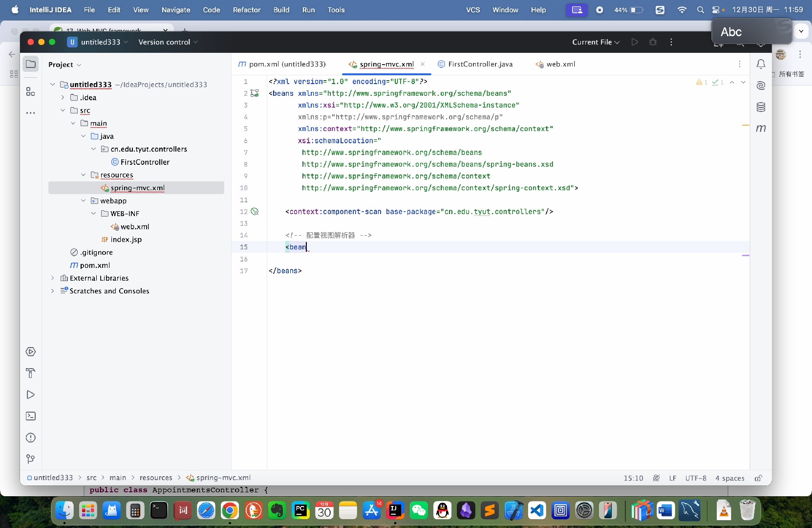Open the Services tool window
This screenshot has width=812, height=528.
coord(31,352)
